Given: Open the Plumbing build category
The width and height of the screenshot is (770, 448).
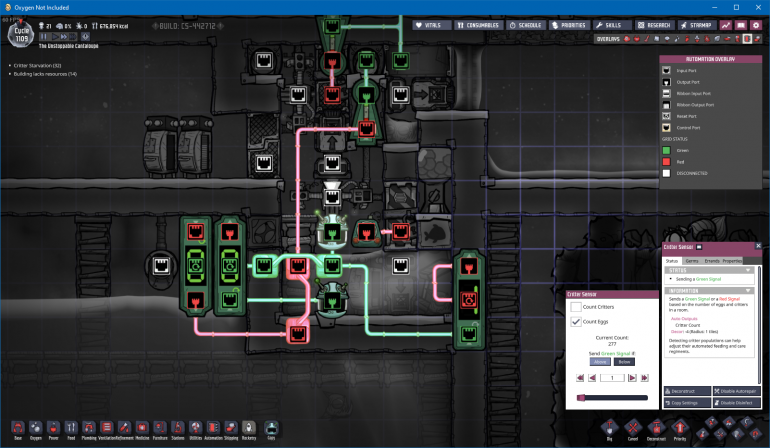Looking at the screenshot, I should point(89,428).
